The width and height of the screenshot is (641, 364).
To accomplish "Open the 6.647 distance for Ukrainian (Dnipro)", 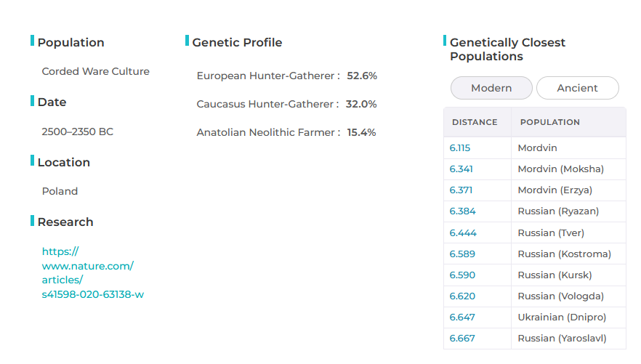I will coord(461,318).
